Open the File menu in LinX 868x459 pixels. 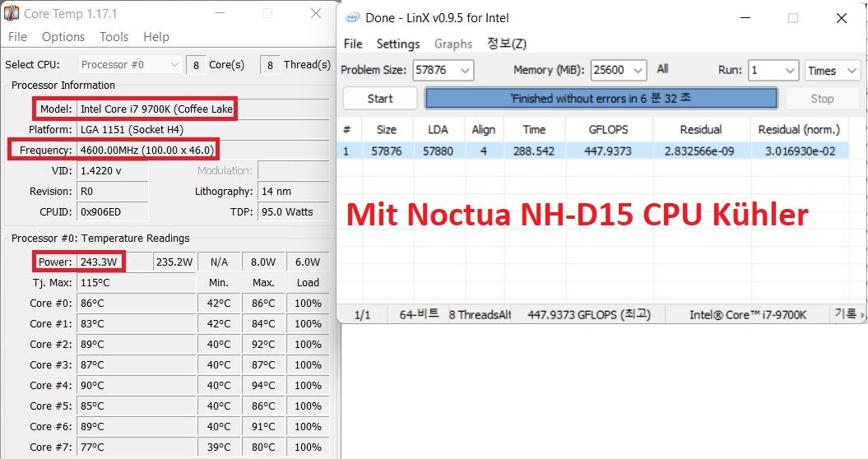coord(353,44)
